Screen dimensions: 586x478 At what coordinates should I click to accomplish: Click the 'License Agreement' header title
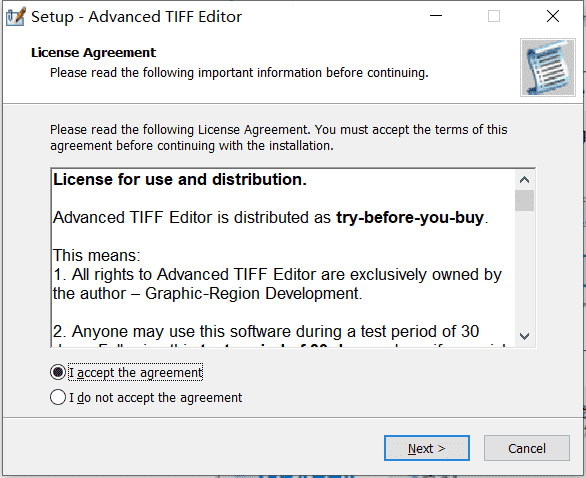click(93, 53)
